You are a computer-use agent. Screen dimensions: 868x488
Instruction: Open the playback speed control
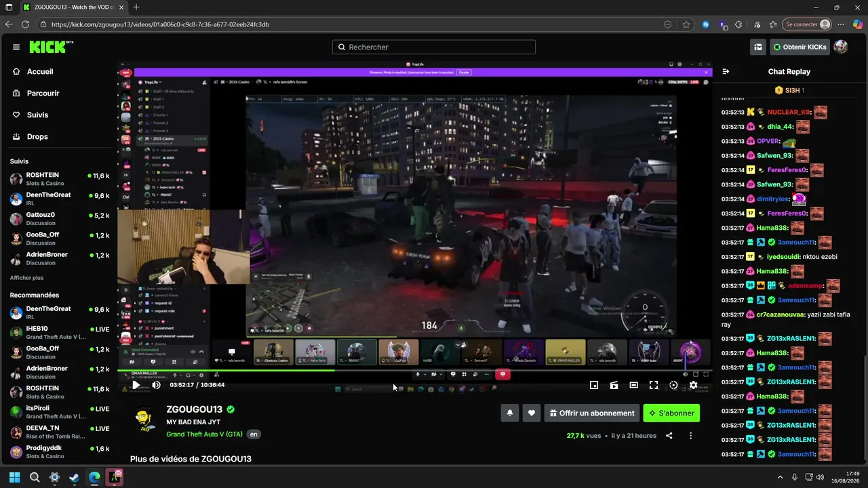click(673, 385)
